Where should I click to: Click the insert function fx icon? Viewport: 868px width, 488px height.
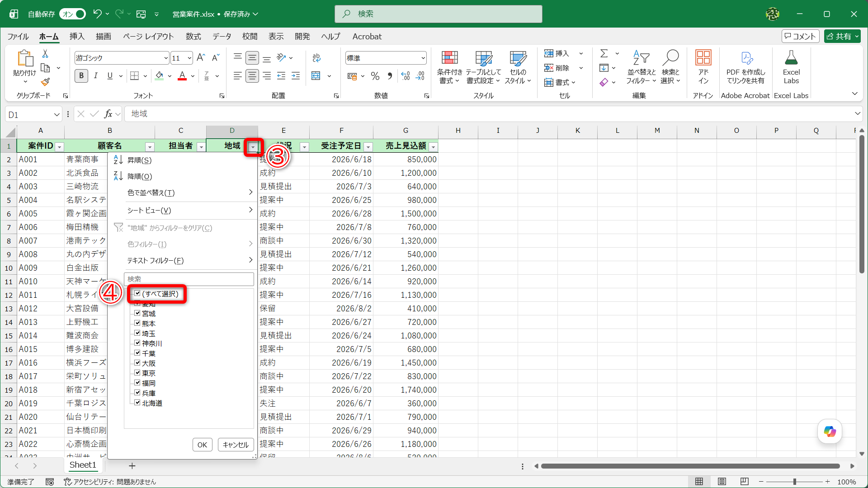(108, 114)
